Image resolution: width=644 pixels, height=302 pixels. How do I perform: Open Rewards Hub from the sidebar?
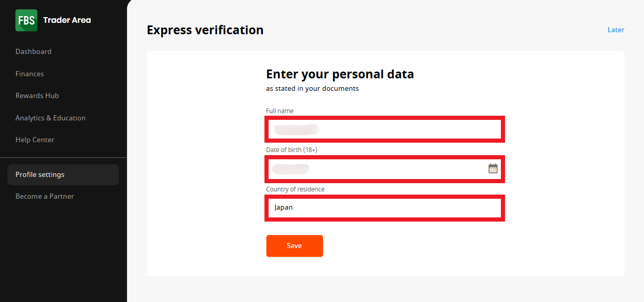click(x=37, y=95)
